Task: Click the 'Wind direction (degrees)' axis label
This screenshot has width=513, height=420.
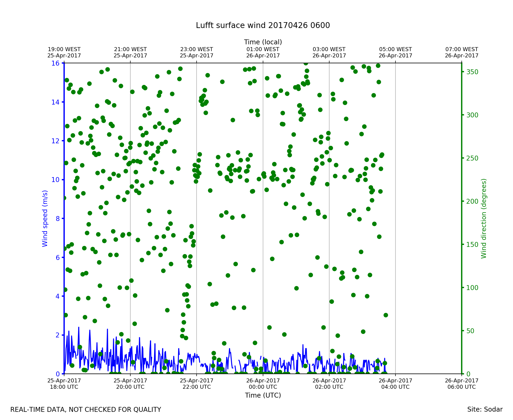Action: pyautogui.click(x=484, y=218)
